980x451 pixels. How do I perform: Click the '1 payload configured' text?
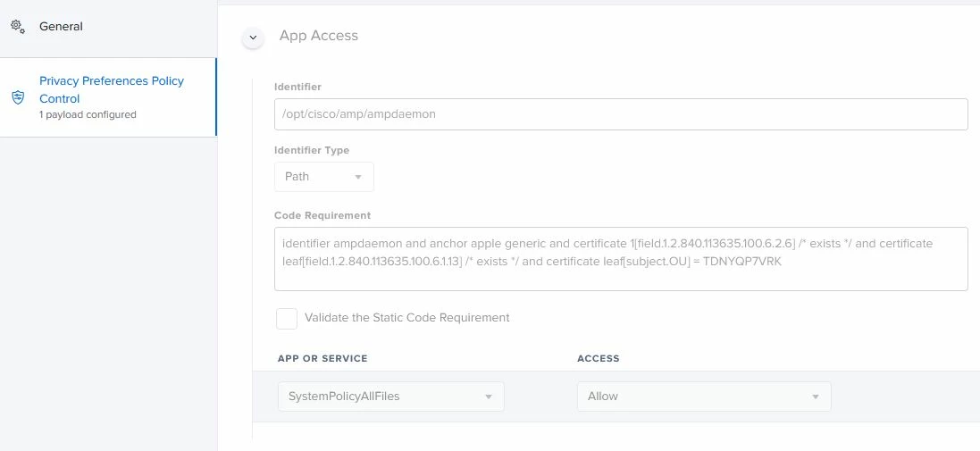tap(88, 114)
